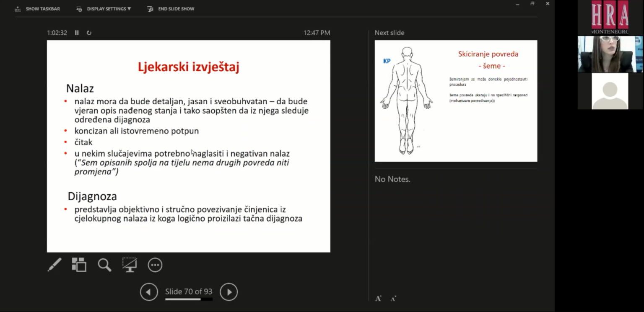Advance to the next slide arrow
Screen dimensions: 644x312
pyautogui.click(x=229, y=292)
